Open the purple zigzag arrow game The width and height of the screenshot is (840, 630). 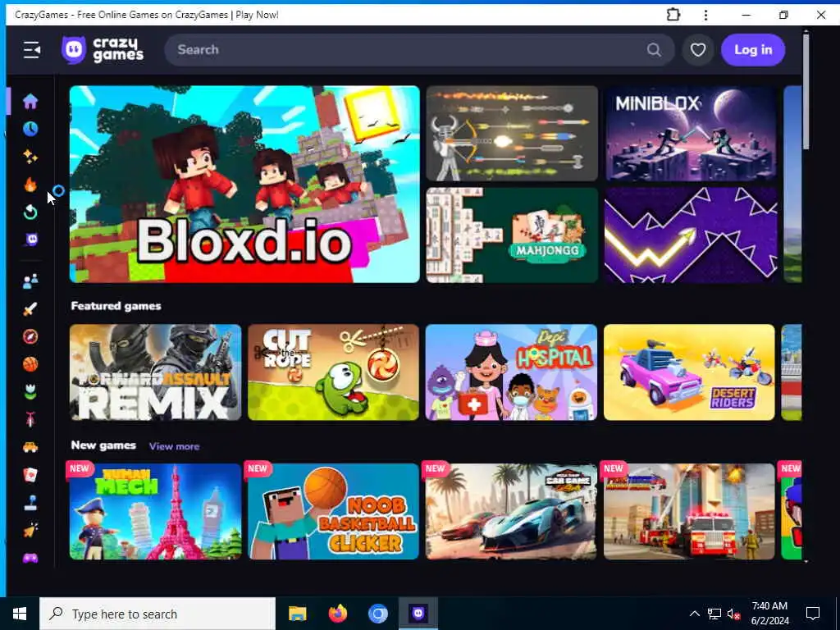point(691,235)
